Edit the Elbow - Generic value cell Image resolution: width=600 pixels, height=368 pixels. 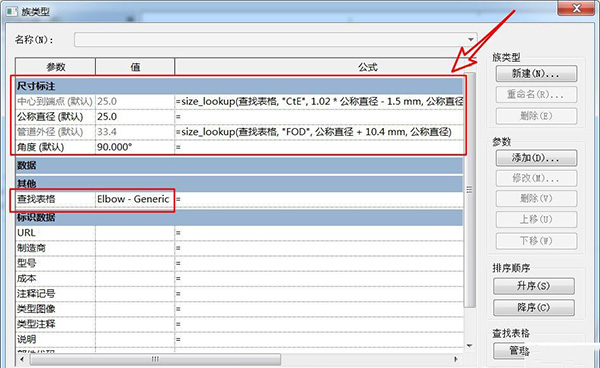135,199
